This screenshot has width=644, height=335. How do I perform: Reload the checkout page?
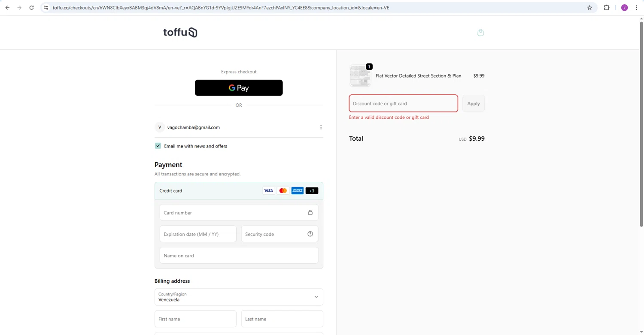(31, 8)
